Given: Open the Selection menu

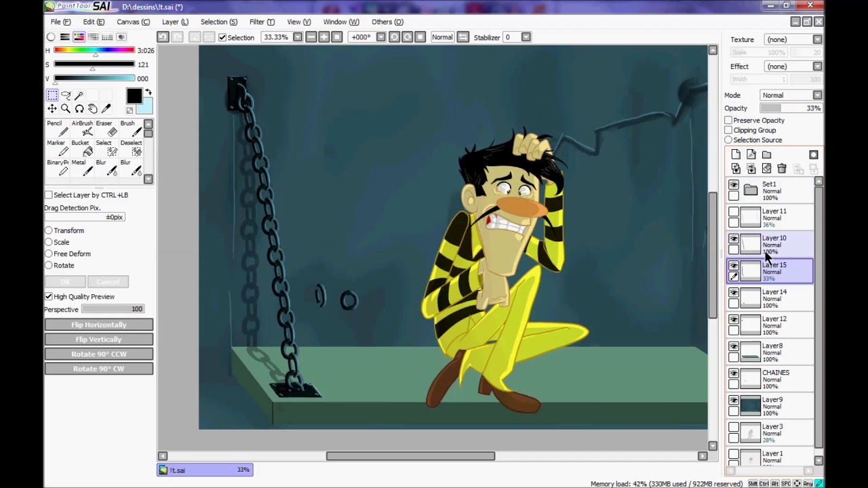Looking at the screenshot, I should tap(218, 22).
